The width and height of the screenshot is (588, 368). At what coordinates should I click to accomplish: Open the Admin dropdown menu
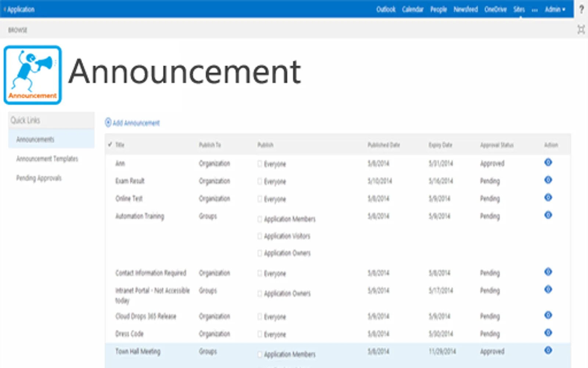coord(555,9)
